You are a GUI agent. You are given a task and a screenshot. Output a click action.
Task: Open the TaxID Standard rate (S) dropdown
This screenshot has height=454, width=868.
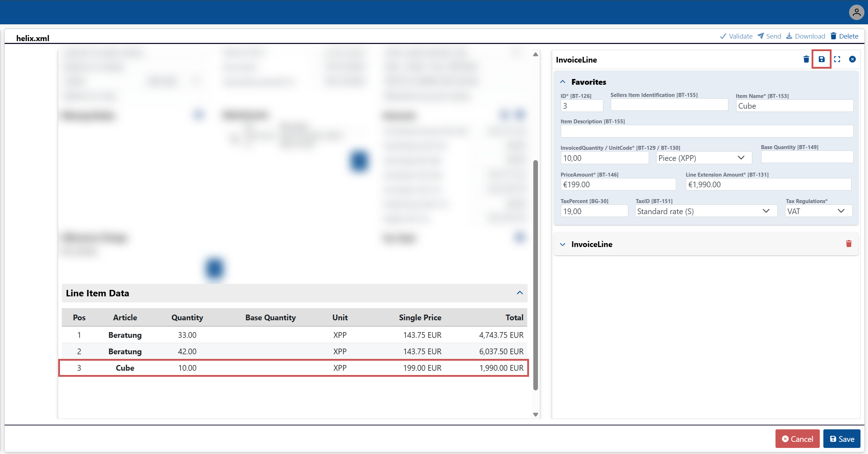click(706, 211)
